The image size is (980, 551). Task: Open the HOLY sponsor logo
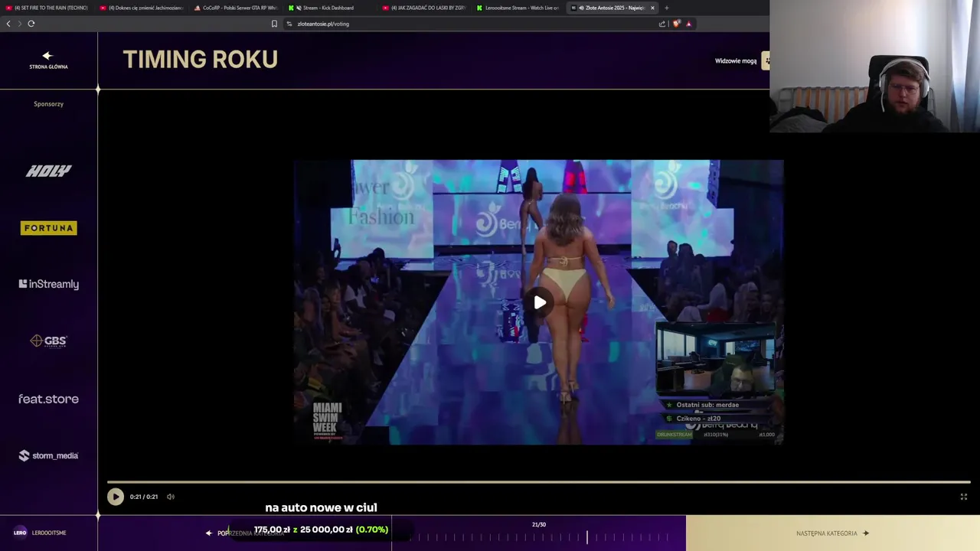coord(48,171)
